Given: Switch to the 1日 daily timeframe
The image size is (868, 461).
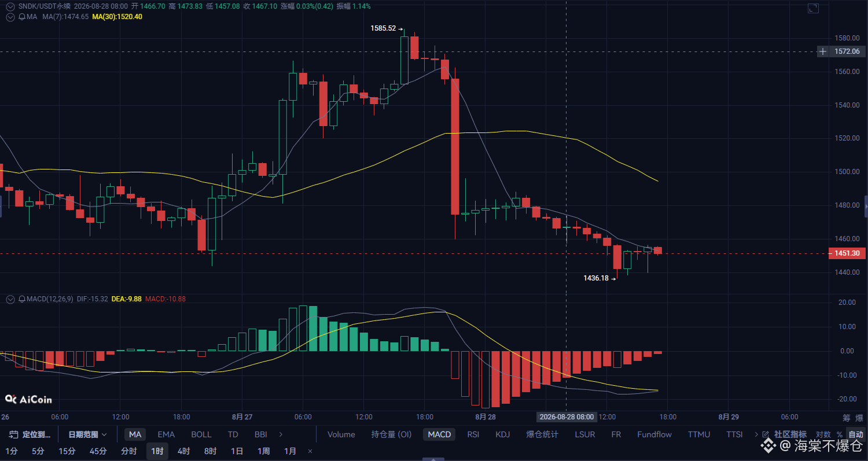Looking at the screenshot, I should tap(237, 451).
